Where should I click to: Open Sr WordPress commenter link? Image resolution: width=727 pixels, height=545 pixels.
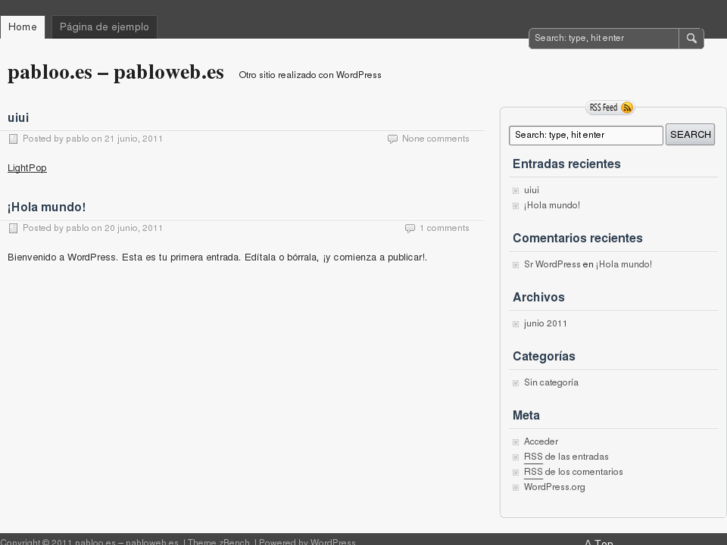tap(552, 264)
